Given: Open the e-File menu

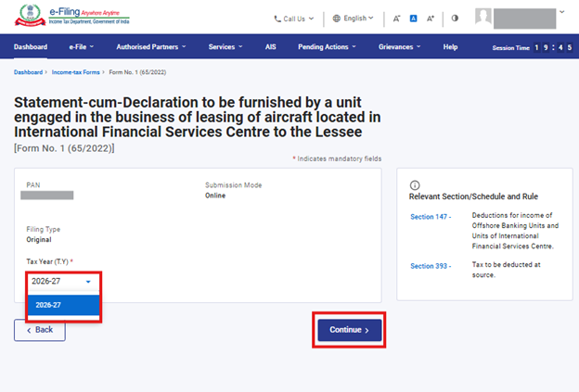Looking at the screenshot, I should [x=82, y=46].
